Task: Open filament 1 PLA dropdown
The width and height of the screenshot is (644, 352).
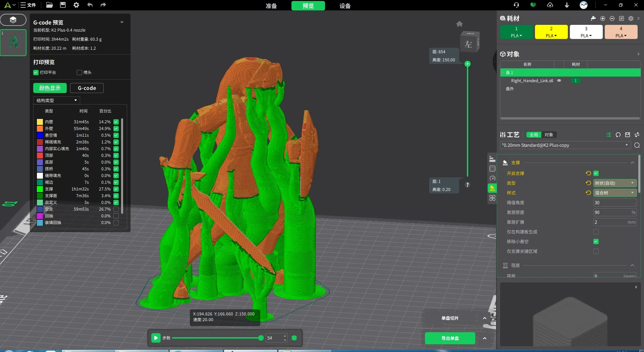Action: pyautogui.click(x=516, y=36)
